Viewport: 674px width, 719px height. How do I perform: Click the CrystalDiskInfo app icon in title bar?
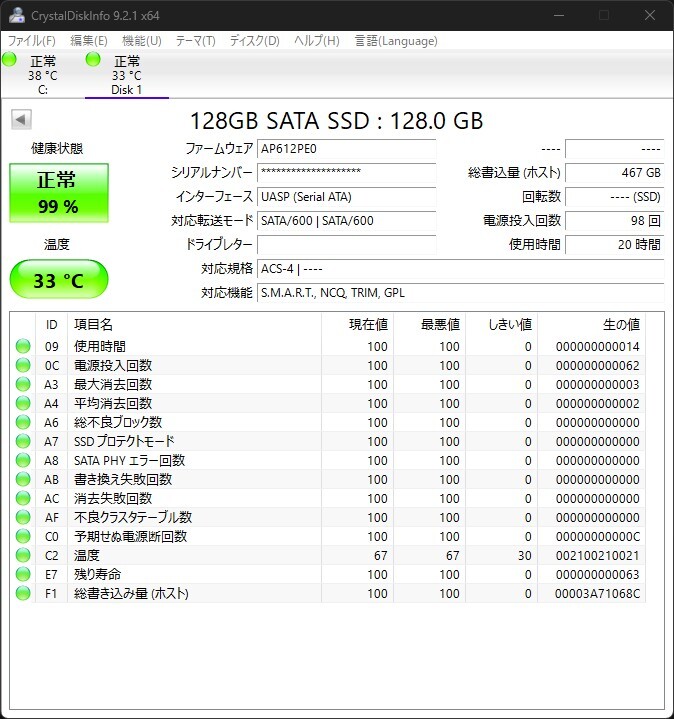point(17,15)
